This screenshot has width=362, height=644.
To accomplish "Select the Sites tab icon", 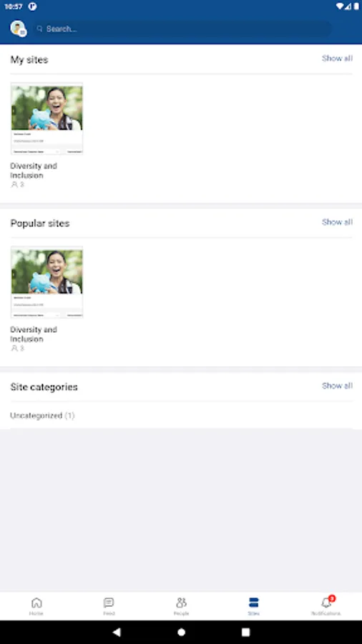I will click(x=254, y=602).
